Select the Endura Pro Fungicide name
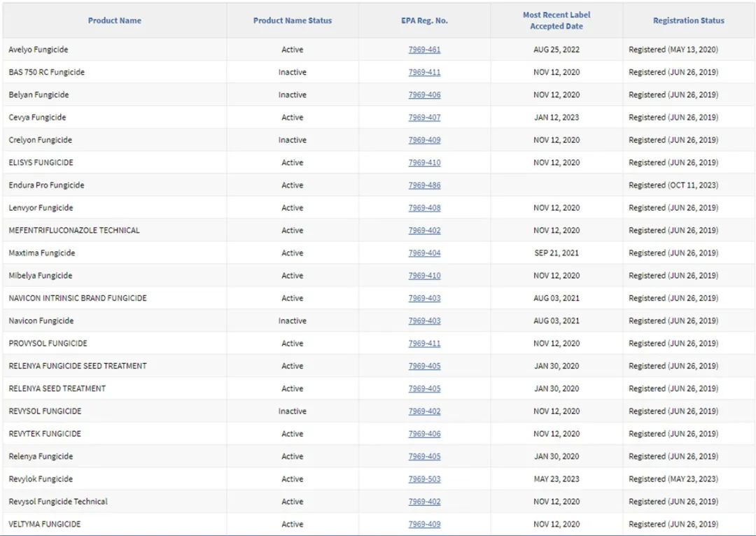The height and width of the screenshot is (536, 756). (46, 185)
